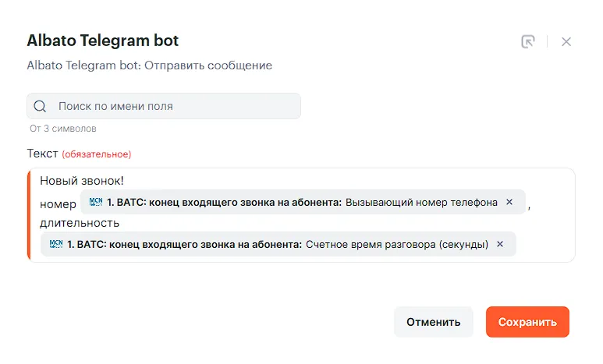Save with the 'Сохранить' button
The width and height of the screenshot is (603, 364).
527,322
